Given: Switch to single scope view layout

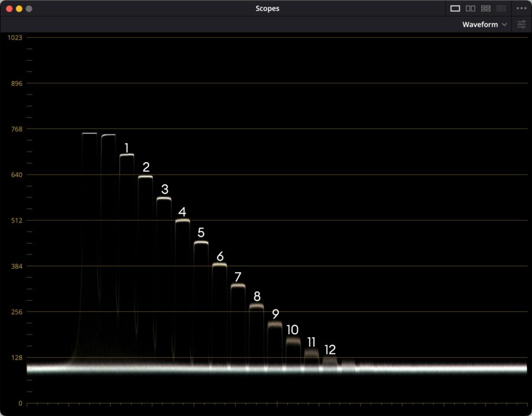Looking at the screenshot, I should 455,8.
